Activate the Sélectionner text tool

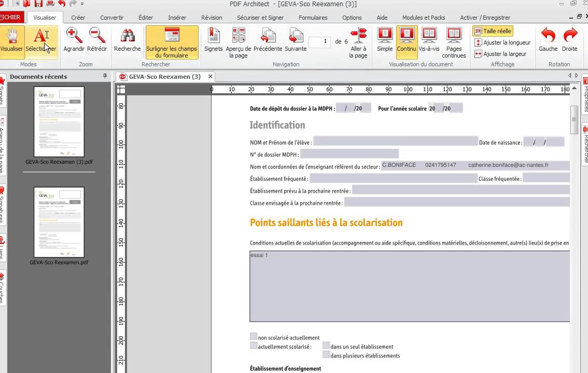click(x=41, y=42)
